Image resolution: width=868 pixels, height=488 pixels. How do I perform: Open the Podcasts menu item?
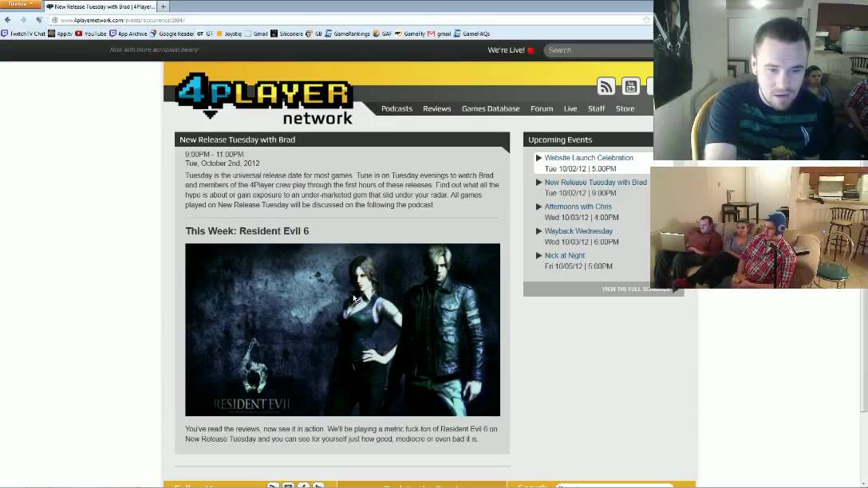397,109
